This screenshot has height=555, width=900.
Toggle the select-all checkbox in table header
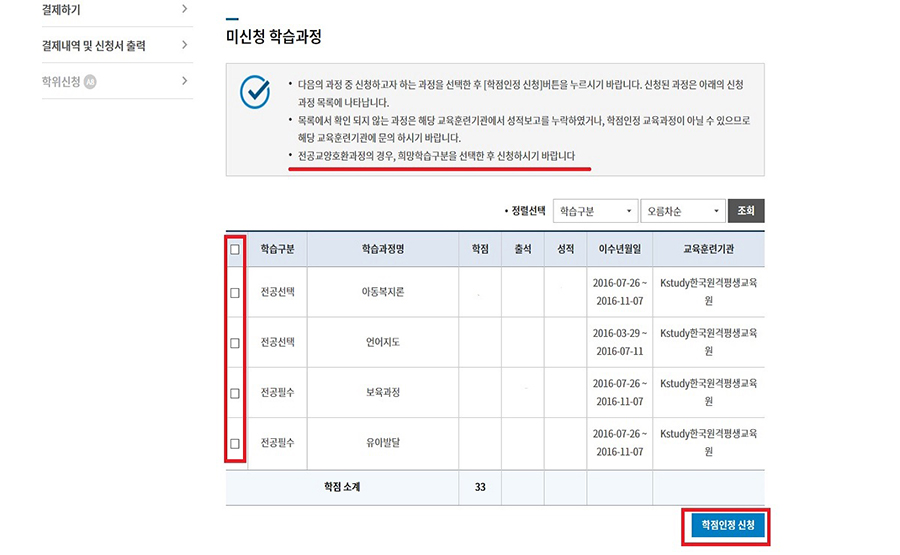[235, 249]
